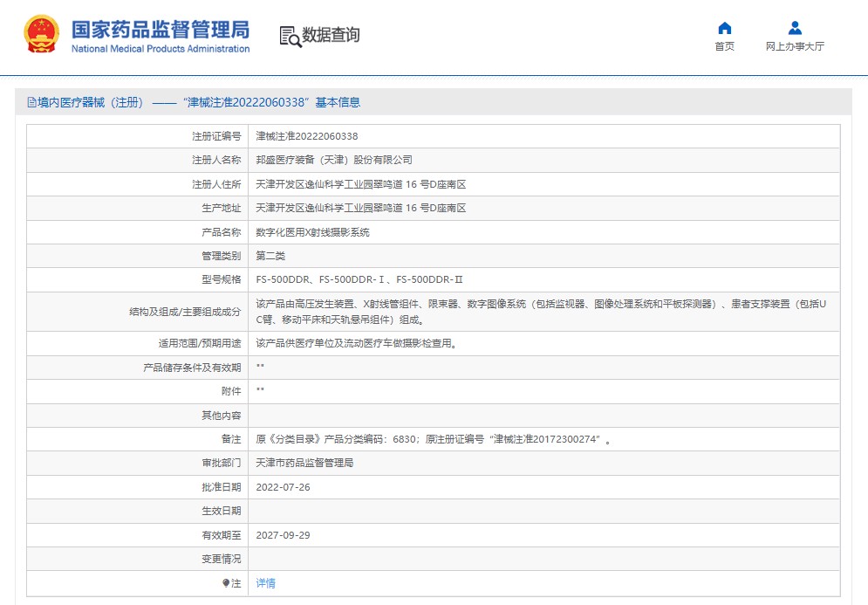Click the 数据查询 magnifier icon

(x=290, y=36)
